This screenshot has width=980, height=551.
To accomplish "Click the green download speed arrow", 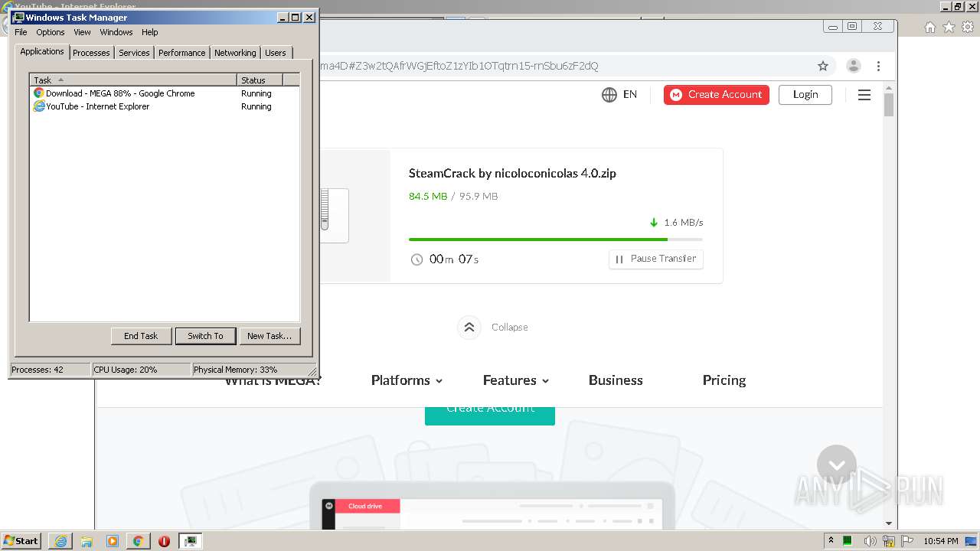I will 654,223.
